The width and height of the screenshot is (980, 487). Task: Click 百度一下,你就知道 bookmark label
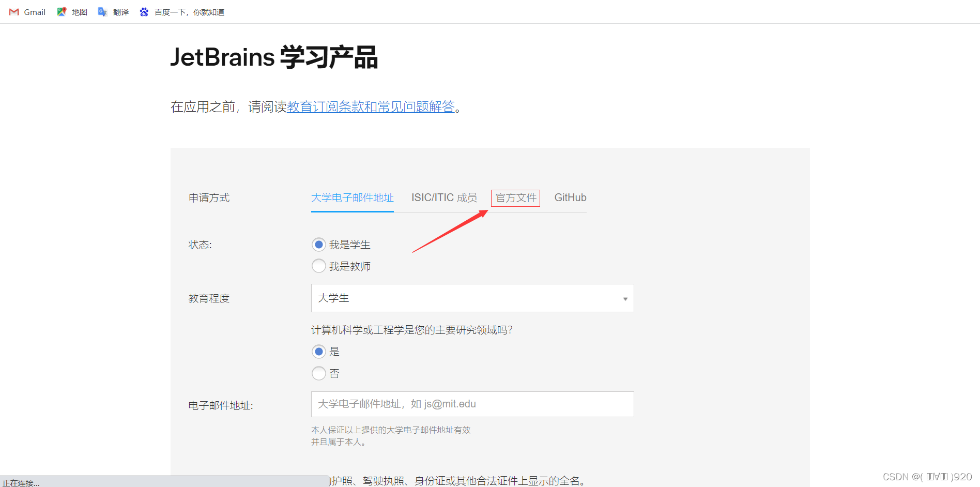pos(189,12)
